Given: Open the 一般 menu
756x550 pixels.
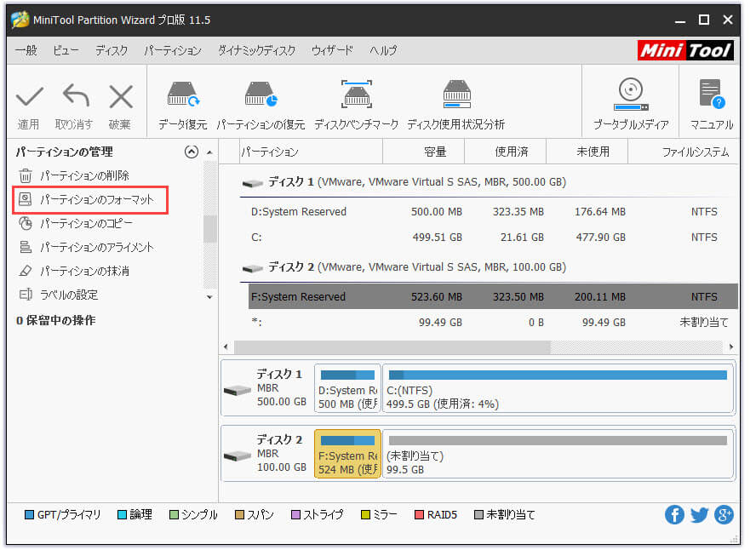Looking at the screenshot, I should 26,50.
